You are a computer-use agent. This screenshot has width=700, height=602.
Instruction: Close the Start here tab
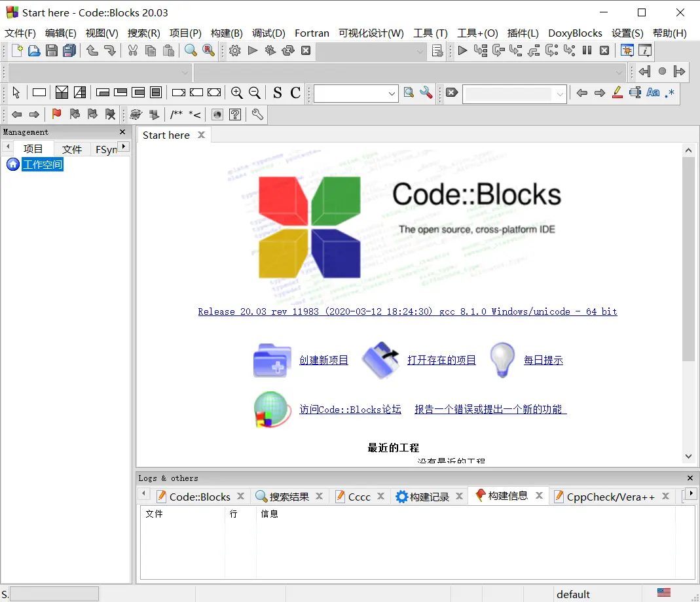[x=201, y=135]
